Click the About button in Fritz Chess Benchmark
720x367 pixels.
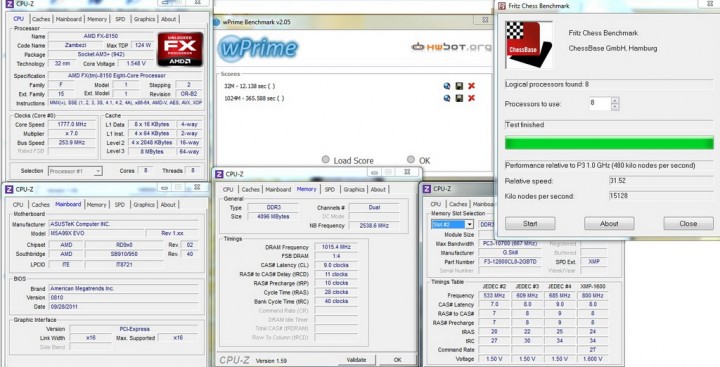609,224
